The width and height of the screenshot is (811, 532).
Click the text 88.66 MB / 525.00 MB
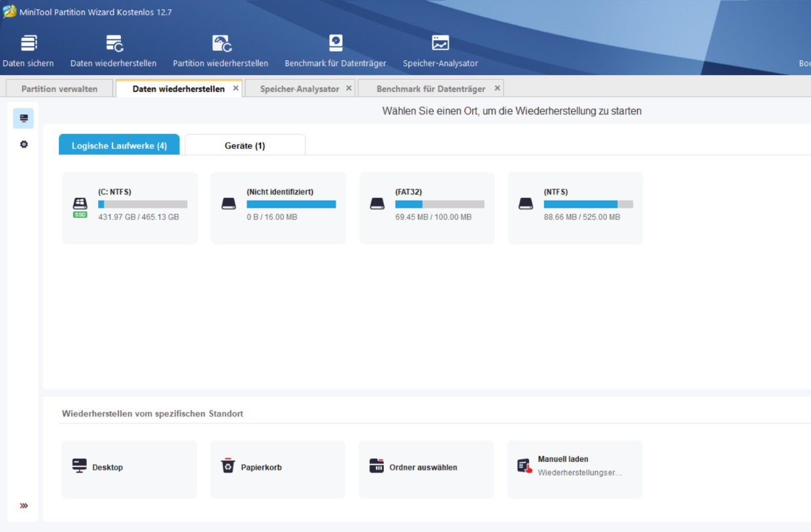click(x=582, y=217)
